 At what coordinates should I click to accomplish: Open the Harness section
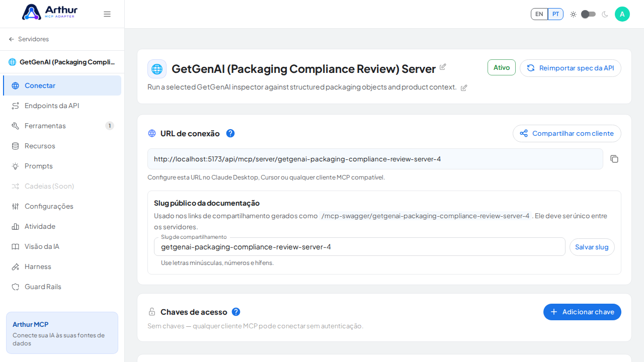pos(62,266)
